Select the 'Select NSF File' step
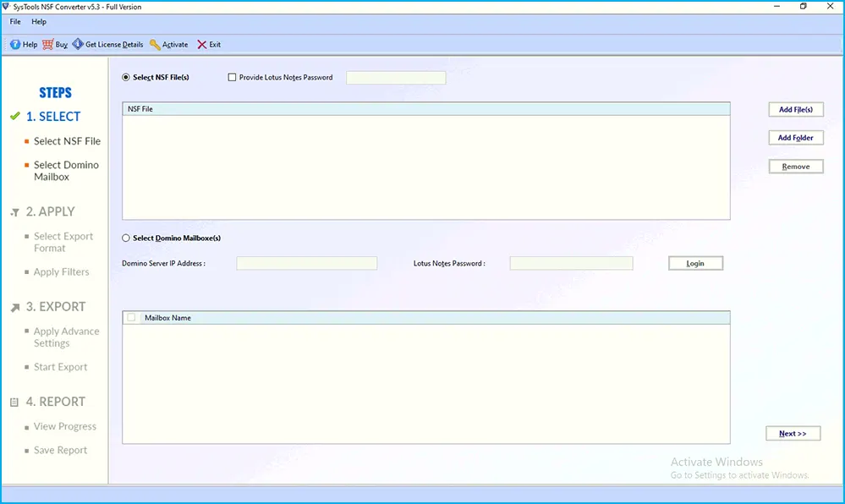This screenshot has width=845, height=504. [x=67, y=141]
